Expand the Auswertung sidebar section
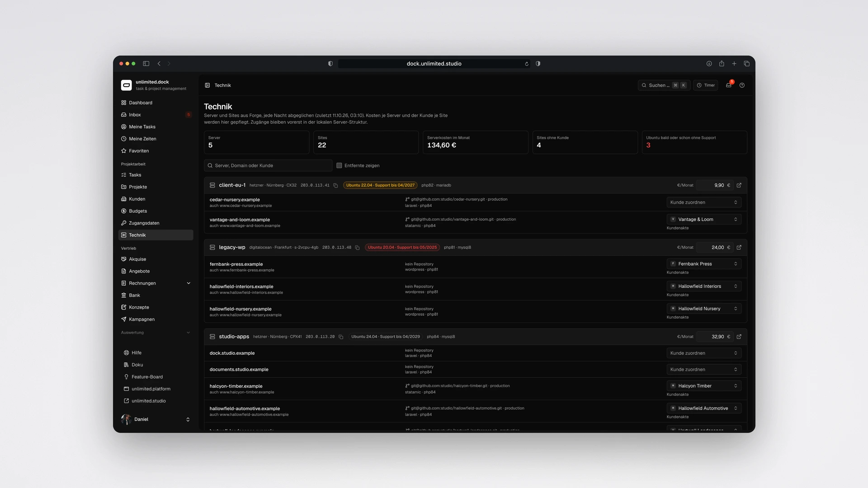This screenshot has width=868, height=488. click(156, 333)
